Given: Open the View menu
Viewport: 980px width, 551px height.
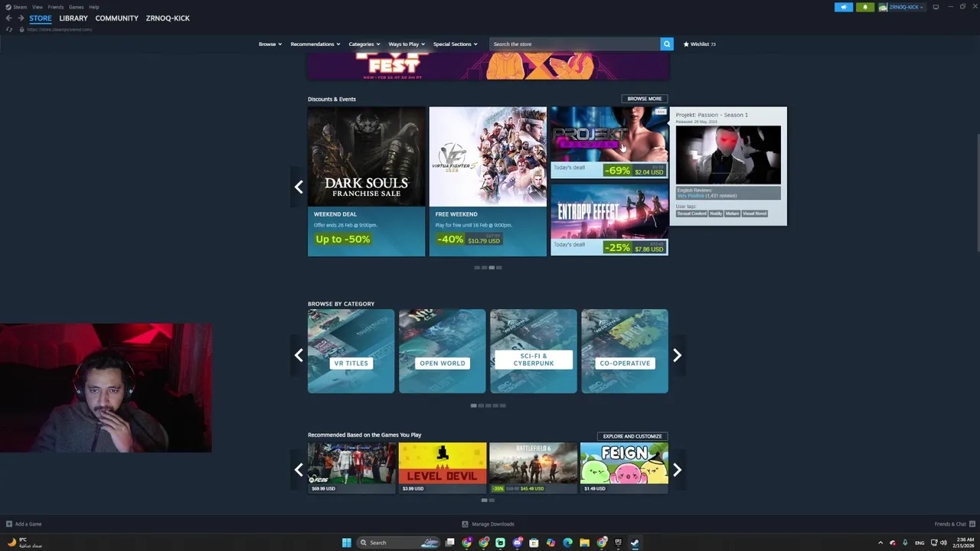Looking at the screenshot, I should pyautogui.click(x=38, y=7).
